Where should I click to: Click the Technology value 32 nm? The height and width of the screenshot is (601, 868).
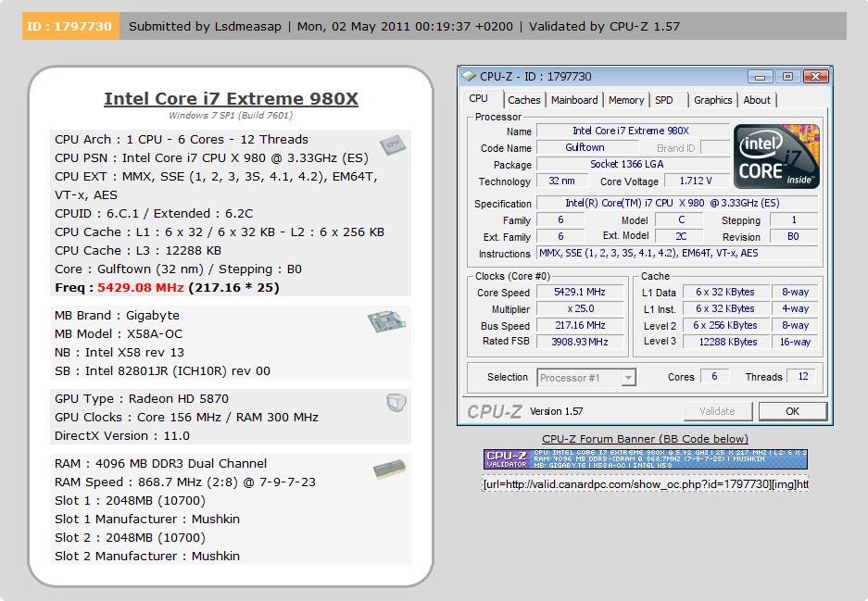(562, 181)
